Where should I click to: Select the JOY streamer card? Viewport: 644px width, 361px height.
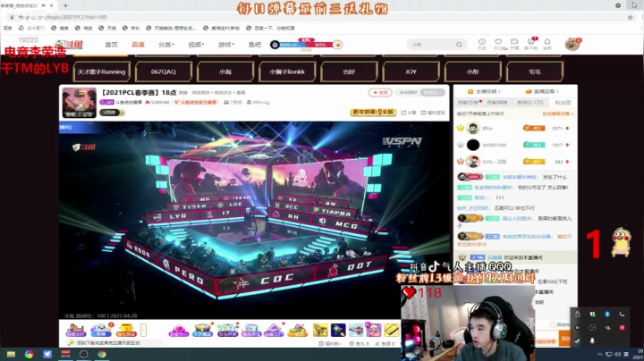click(411, 71)
